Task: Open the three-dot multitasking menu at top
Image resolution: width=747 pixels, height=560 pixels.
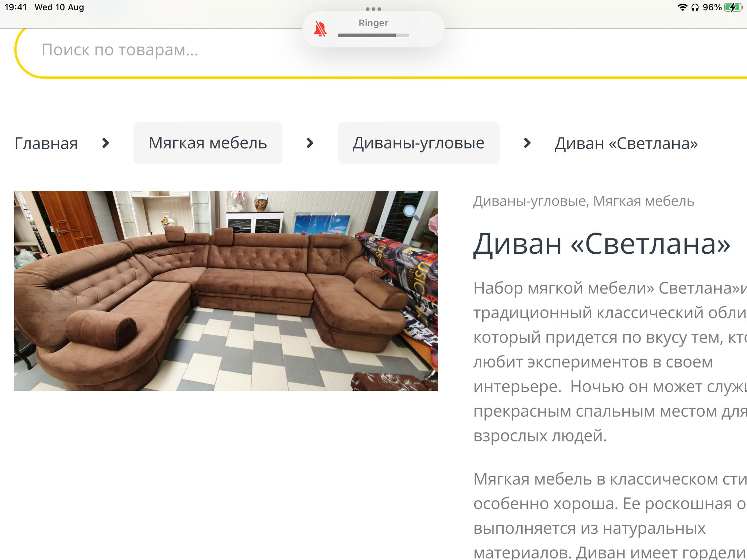Action: click(x=373, y=9)
